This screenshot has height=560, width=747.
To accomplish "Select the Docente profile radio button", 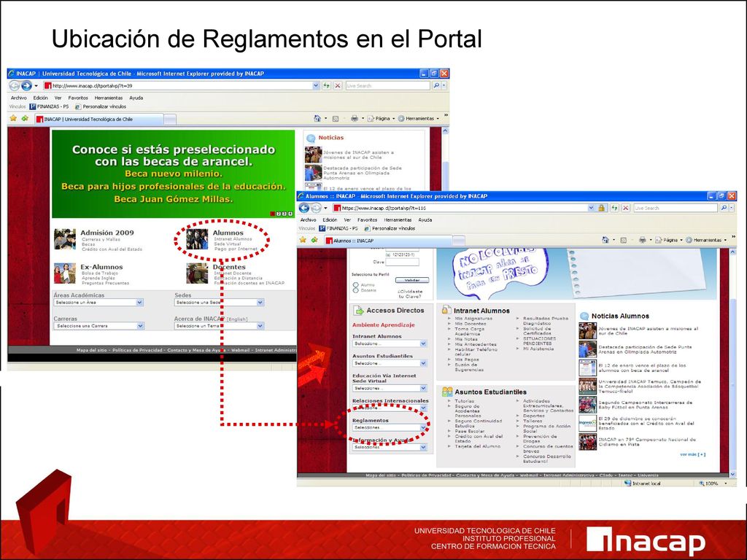I will click(355, 290).
